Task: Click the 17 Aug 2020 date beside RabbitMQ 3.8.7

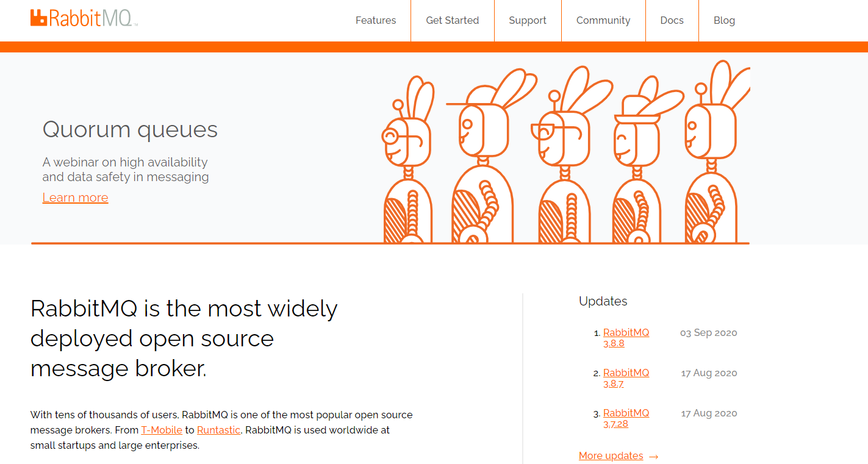Action: [x=709, y=373]
